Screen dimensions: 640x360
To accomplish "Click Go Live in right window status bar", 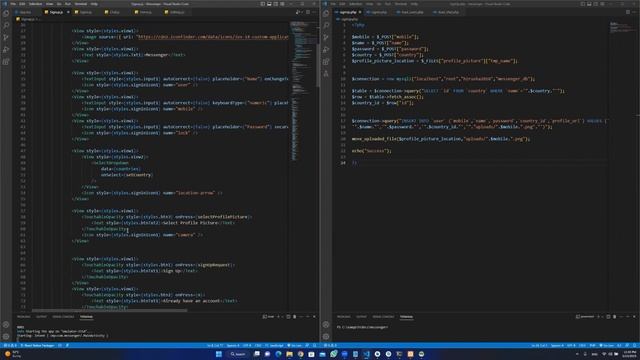I will pos(608,346).
